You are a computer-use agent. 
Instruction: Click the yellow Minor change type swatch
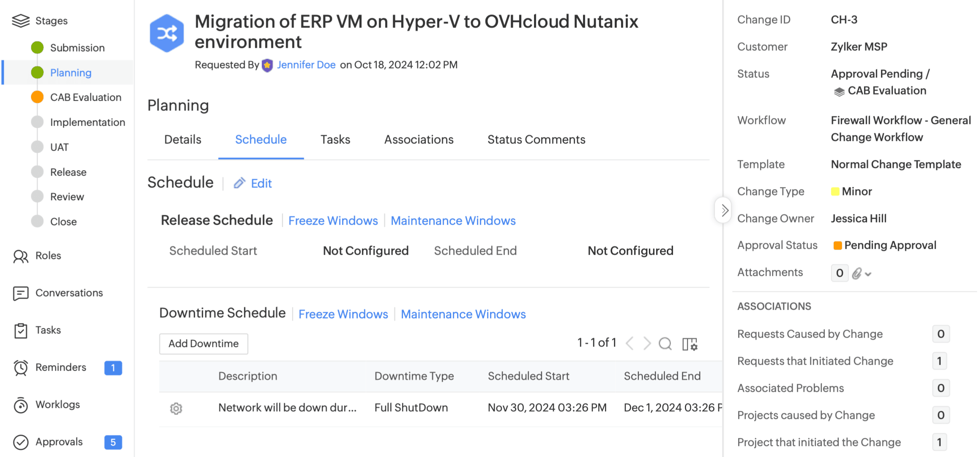[835, 192]
